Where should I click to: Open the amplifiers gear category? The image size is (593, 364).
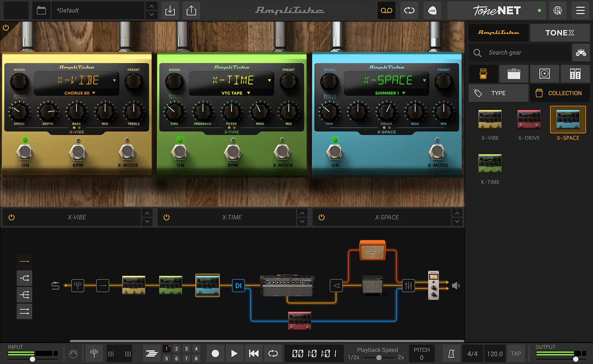(x=514, y=74)
